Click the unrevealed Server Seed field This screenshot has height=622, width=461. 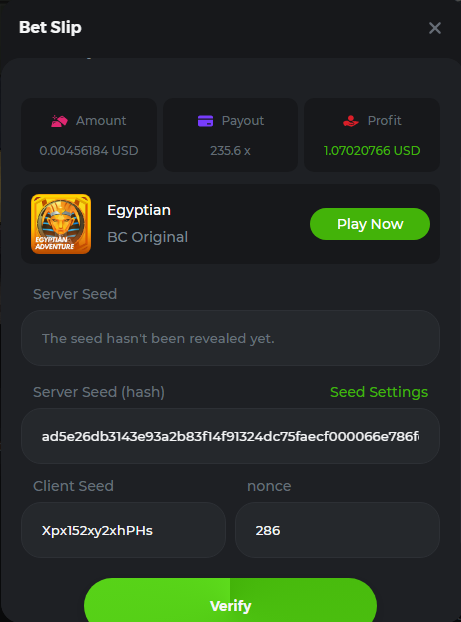click(230, 338)
